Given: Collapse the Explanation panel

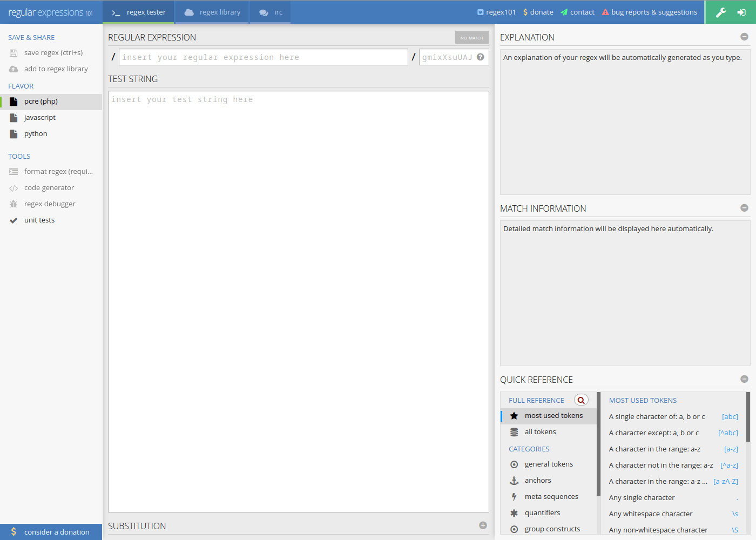Looking at the screenshot, I should click(x=744, y=36).
